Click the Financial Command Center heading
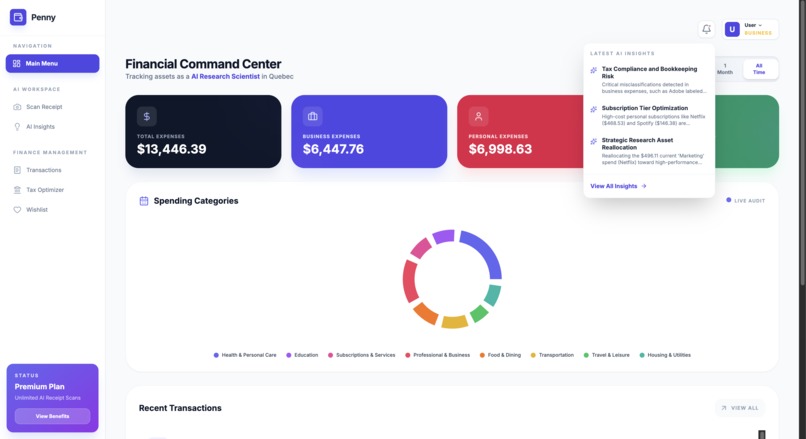Image resolution: width=806 pixels, height=439 pixels. point(203,64)
